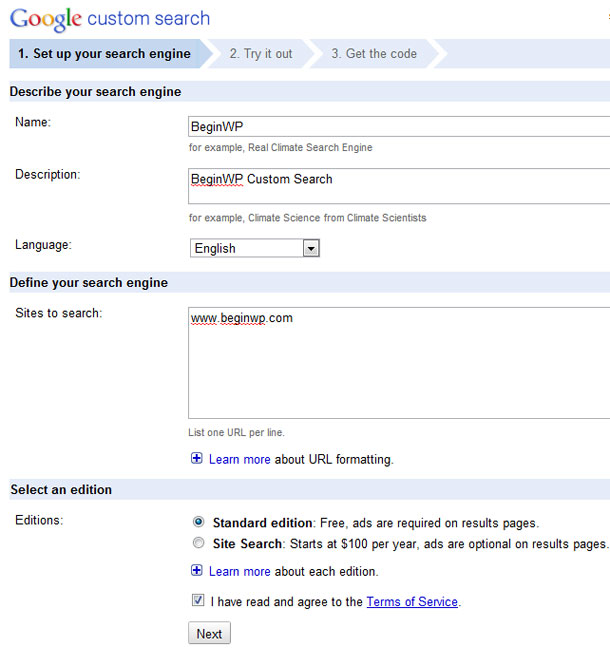The width and height of the screenshot is (610, 666).
Task: Click the Next button
Action: (209, 633)
